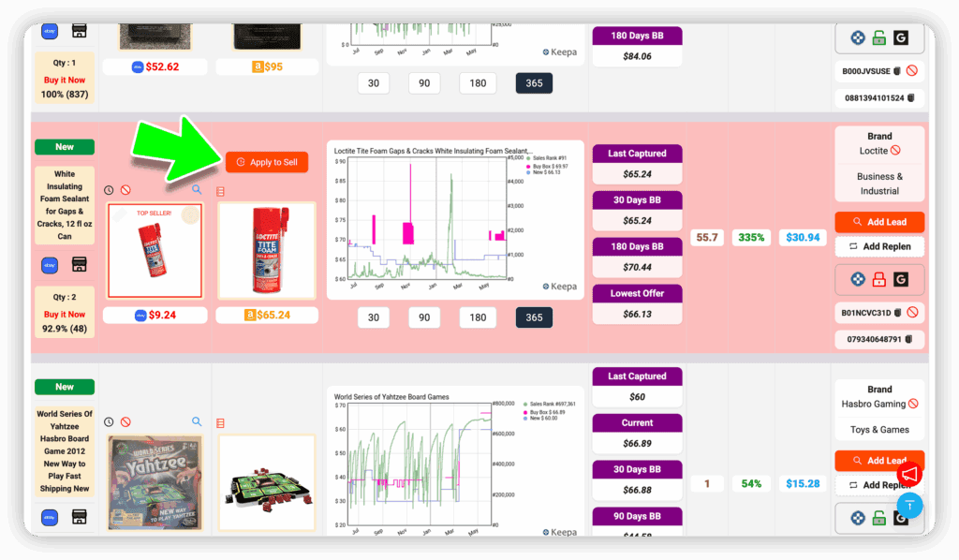Copy ASIN B01NCVC31D with copy icon
This screenshot has width=959, height=560.
pos(897,313)
